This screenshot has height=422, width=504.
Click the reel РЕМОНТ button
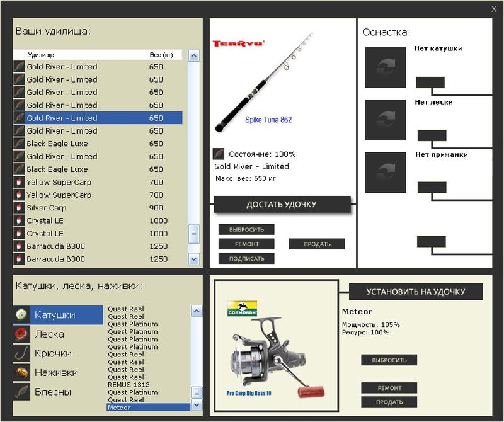[389, 388]
